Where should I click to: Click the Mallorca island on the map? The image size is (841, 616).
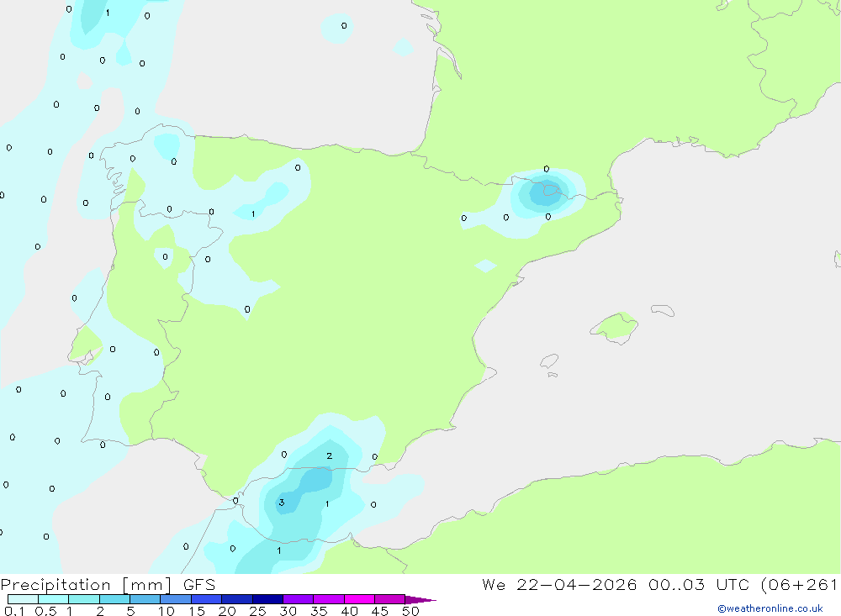click(615, 327)
